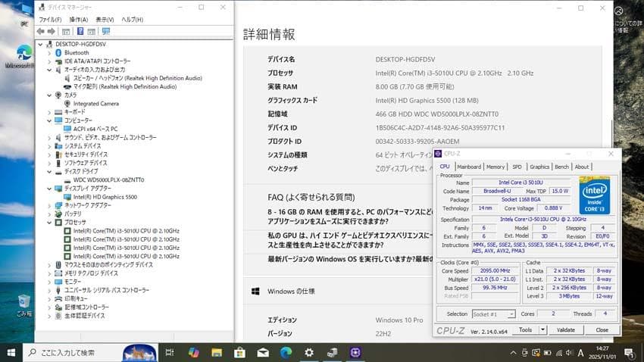Viewport: 644px width, 362px height.
Task: Collapse the DESKTOP-HGDFDSV root node
Action: (40, 45)
